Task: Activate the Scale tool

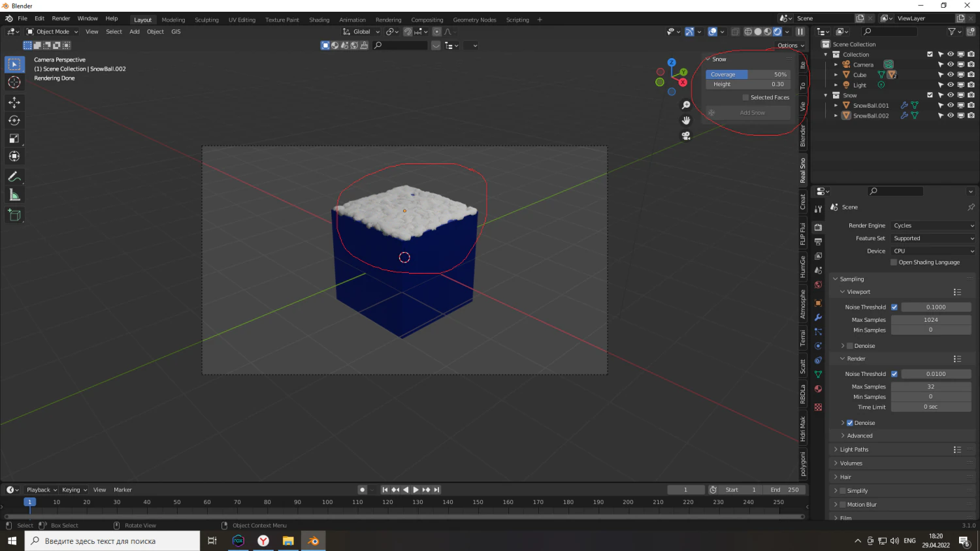Action: [14, 138]
